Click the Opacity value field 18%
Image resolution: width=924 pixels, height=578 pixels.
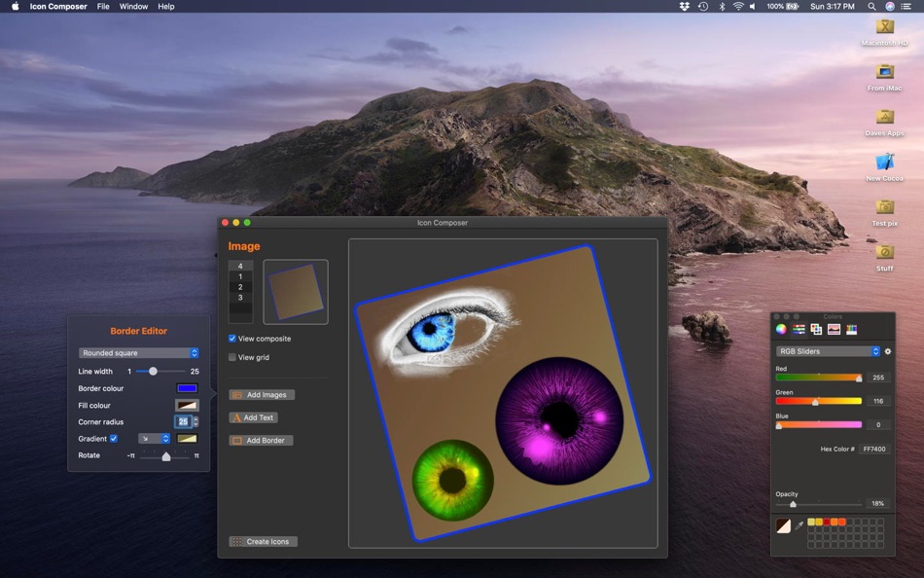point(878,504)
